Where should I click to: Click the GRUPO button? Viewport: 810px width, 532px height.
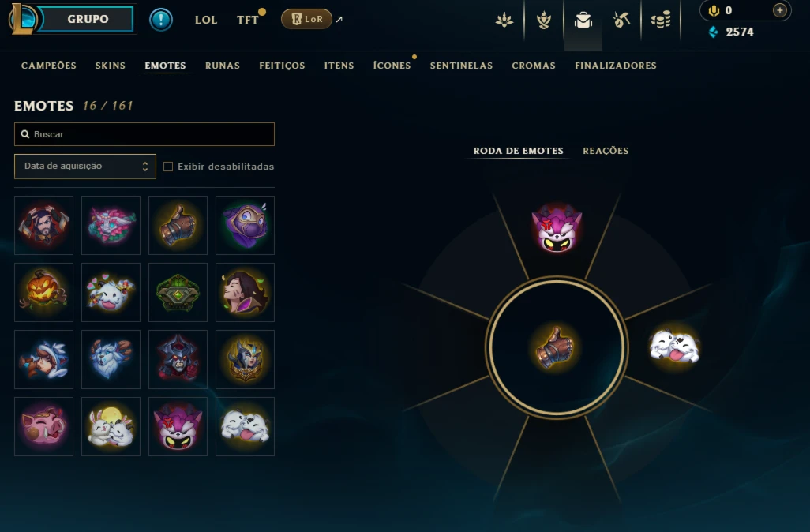pyautogui.click(x=86, y=19)
